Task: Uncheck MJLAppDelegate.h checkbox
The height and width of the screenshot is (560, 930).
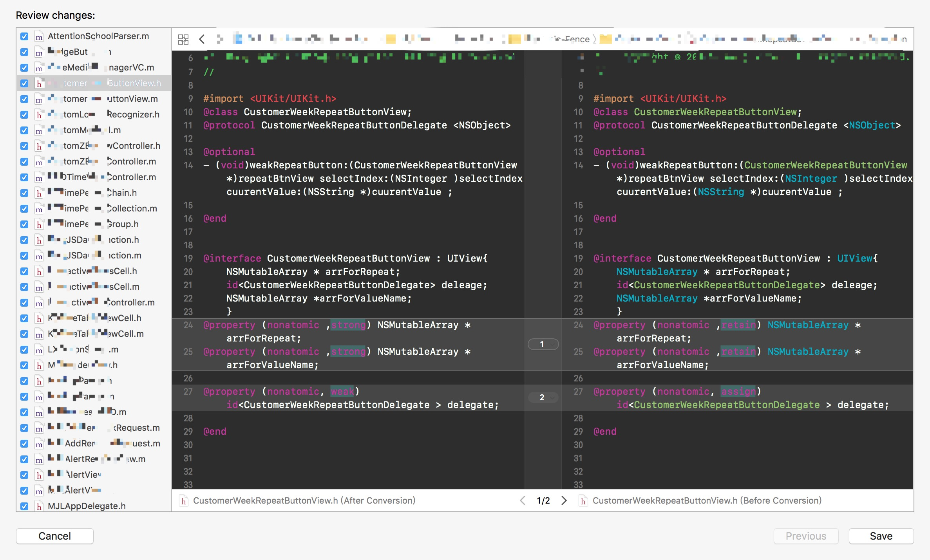Action: coord(24,506)
